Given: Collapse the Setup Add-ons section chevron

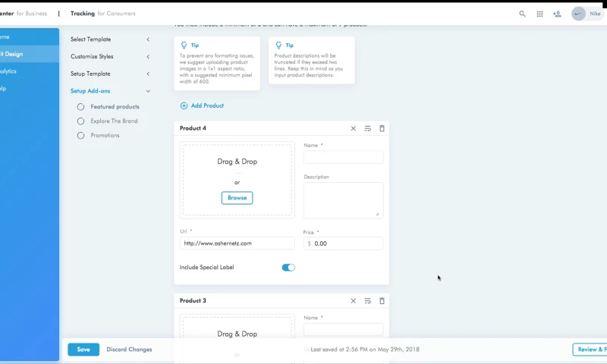Looking at the screenshot, I should click(x=148, y=91).
